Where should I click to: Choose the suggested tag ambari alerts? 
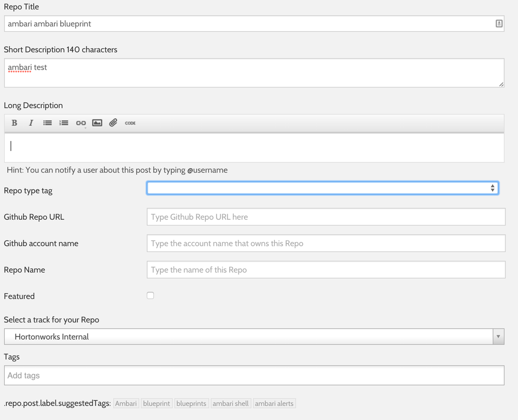[274, 403]
